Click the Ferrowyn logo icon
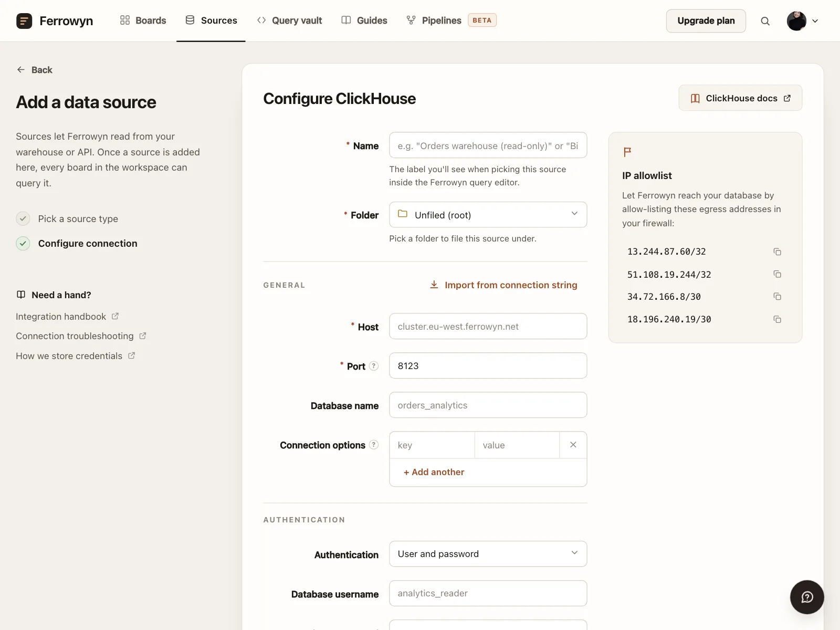 (24, 21)
